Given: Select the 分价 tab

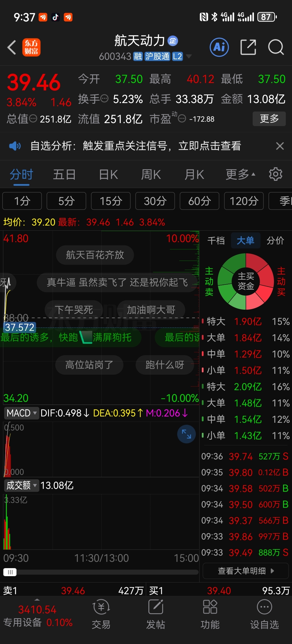Looking at the screenshot, I should [275, 240].
